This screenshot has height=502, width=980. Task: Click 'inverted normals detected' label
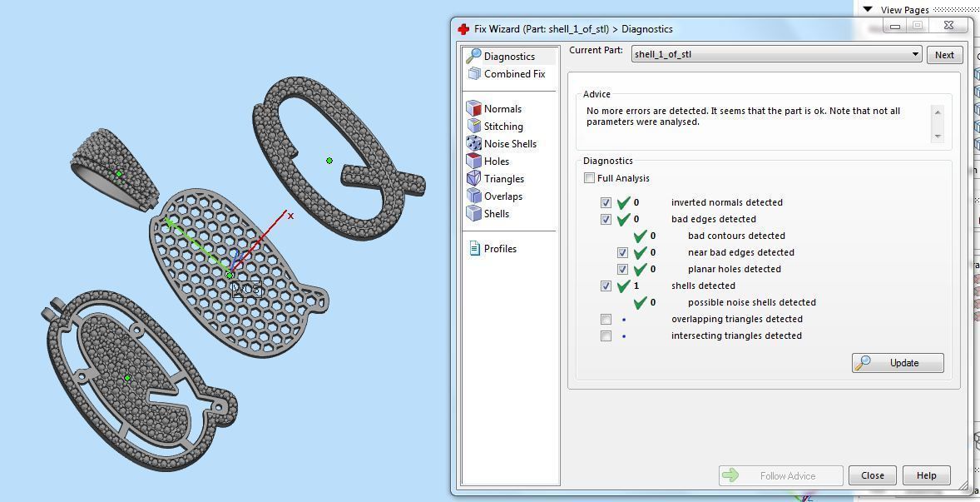coord(727,202)
